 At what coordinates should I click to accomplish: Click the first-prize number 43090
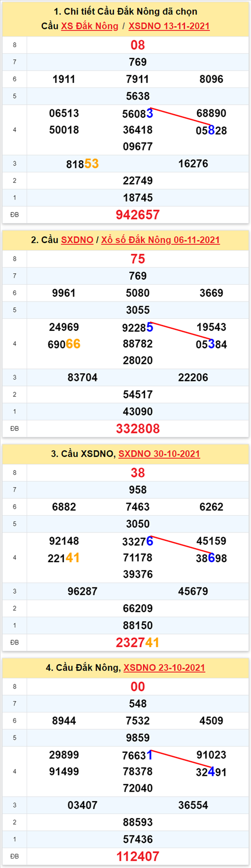coord(138,411)
